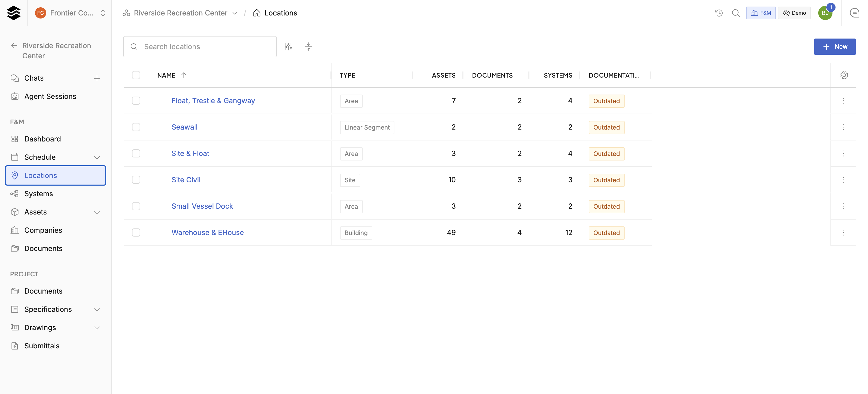
Task: Click into the Search locations field
Action: click(x=200, y=47)
